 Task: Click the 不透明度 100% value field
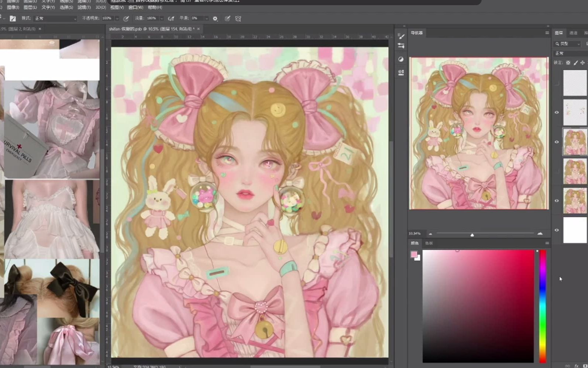pyautogui.click(x=108, y=18)
